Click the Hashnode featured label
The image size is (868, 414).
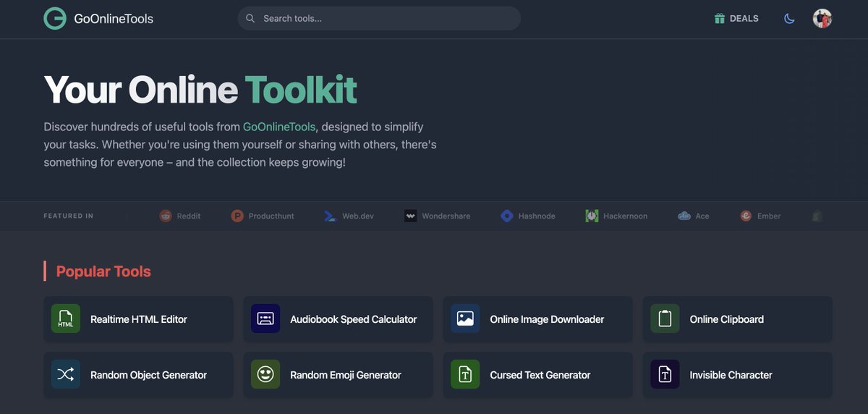coord(537,216)
